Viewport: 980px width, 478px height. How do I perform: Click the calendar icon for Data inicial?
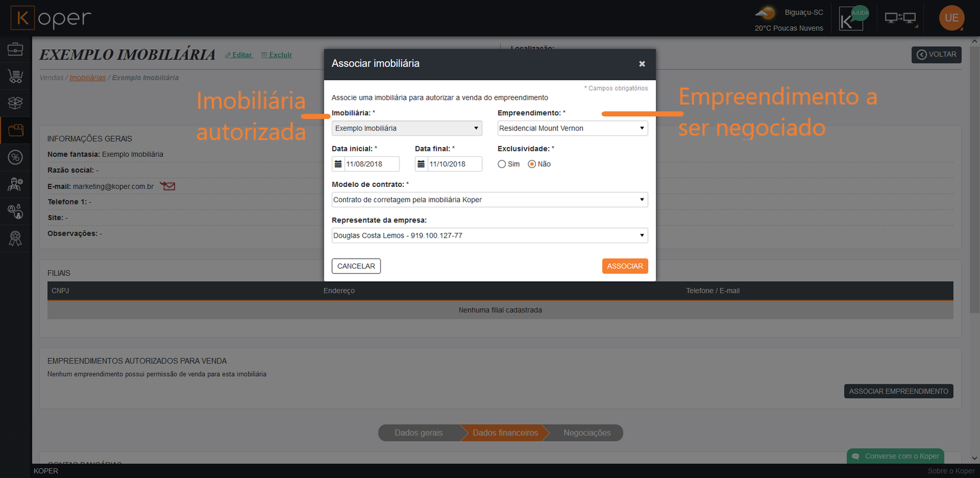click(338, 164)
